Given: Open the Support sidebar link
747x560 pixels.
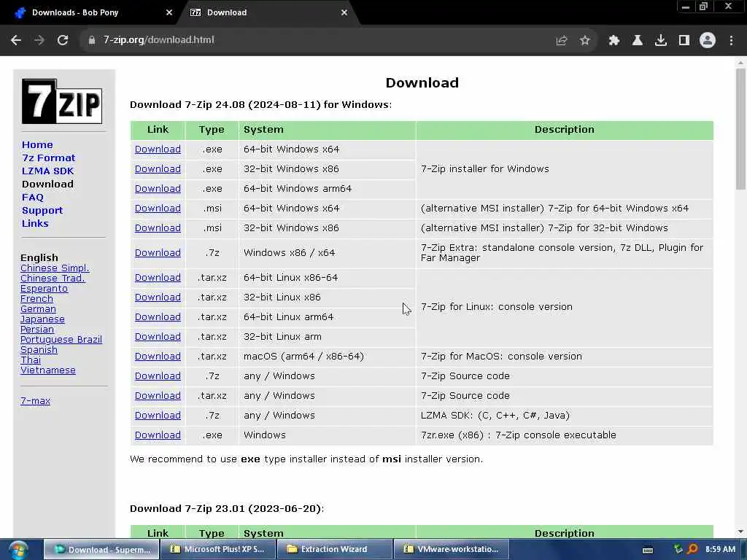Looking at the screenshot, I should pyautogui.click(x=42, y=211).
